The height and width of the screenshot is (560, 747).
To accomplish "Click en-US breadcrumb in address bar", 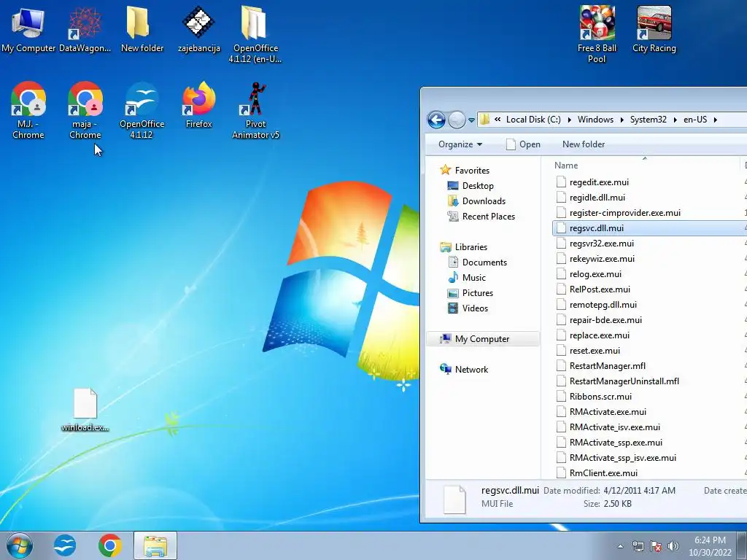I will tap(695, 120).
